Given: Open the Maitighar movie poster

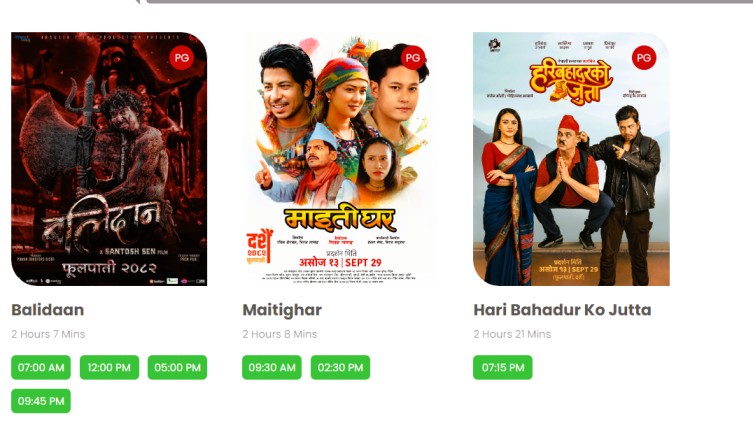Looking at the screenshot, I should pyautogui.click(x=340, y=159).
